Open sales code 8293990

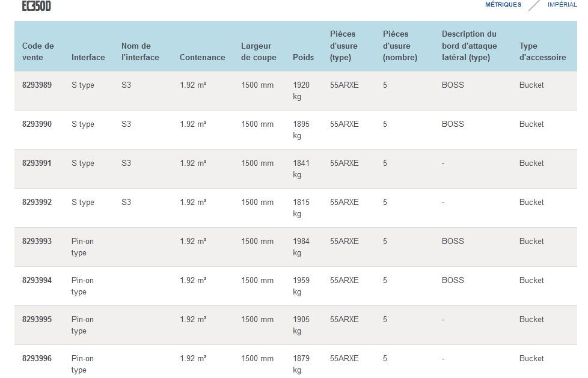click(37, 124)
